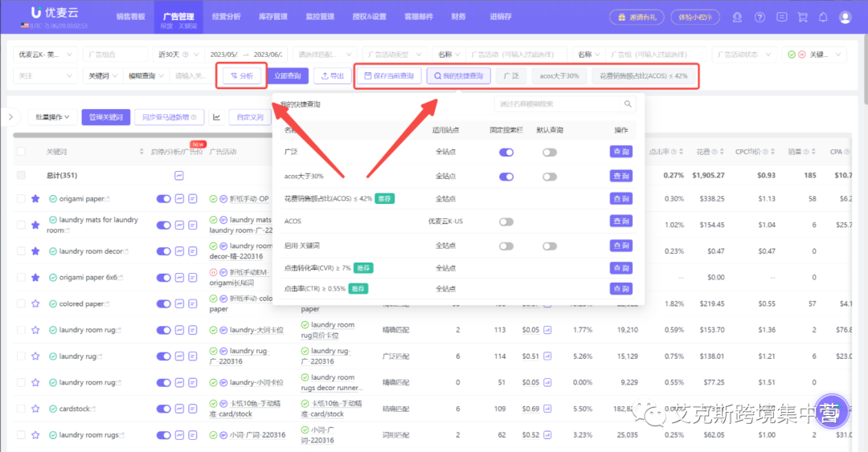The image size is (868, 452).
Task: Disable the laundry rug keyword switch
Action: [x=164, y=356]
